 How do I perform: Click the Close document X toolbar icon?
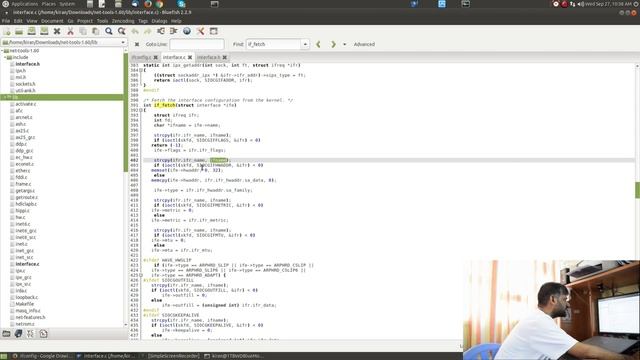point(57,31)
